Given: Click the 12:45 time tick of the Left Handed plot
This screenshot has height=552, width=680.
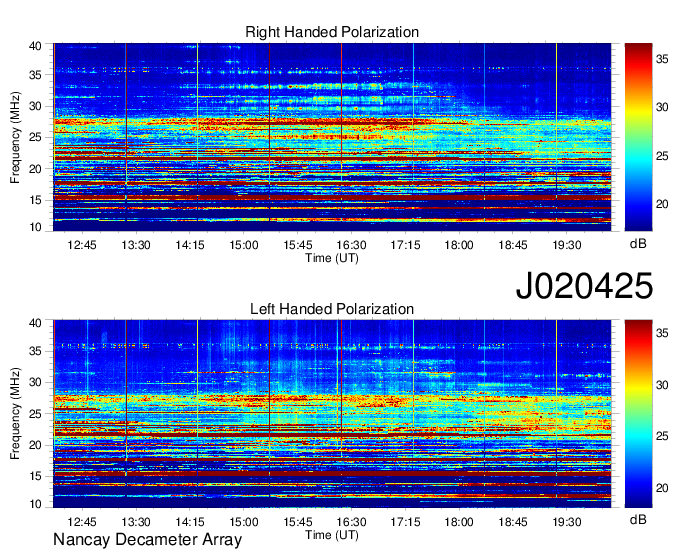Looking at the screenshot, I should pyautogui.click(x=82, y=522).
